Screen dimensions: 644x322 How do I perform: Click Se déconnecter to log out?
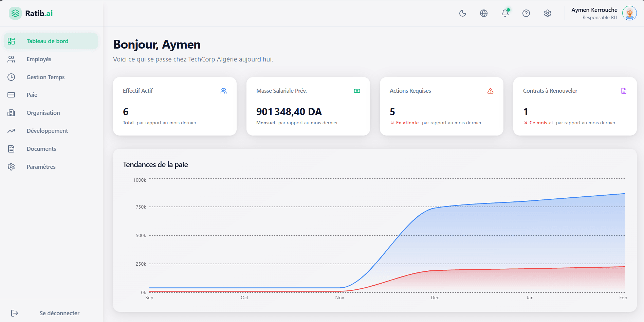(59, 313)
